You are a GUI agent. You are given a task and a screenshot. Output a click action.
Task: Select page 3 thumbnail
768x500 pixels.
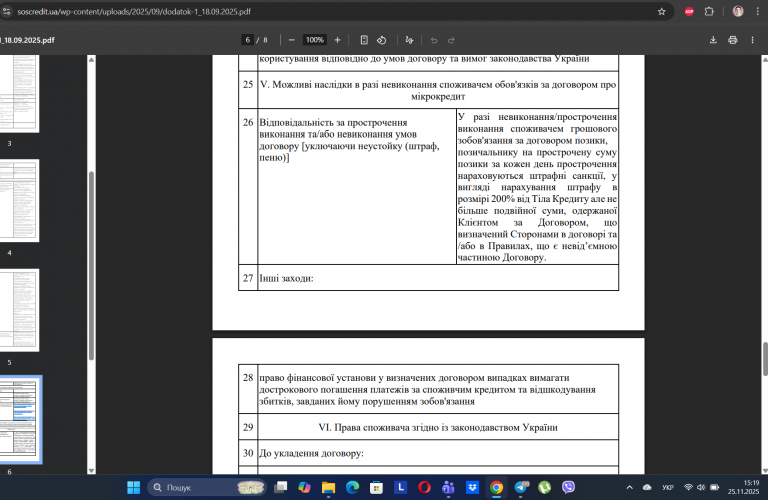[x=19, y=93]
